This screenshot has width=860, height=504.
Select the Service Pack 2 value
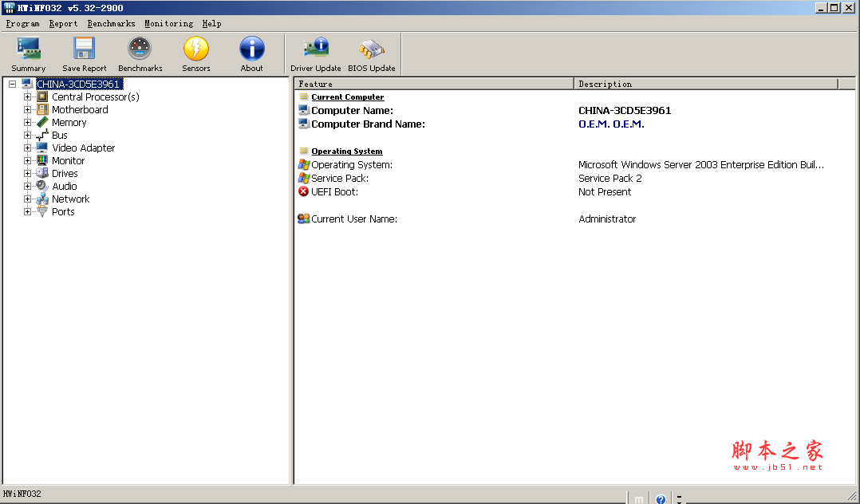coord(609,179)
